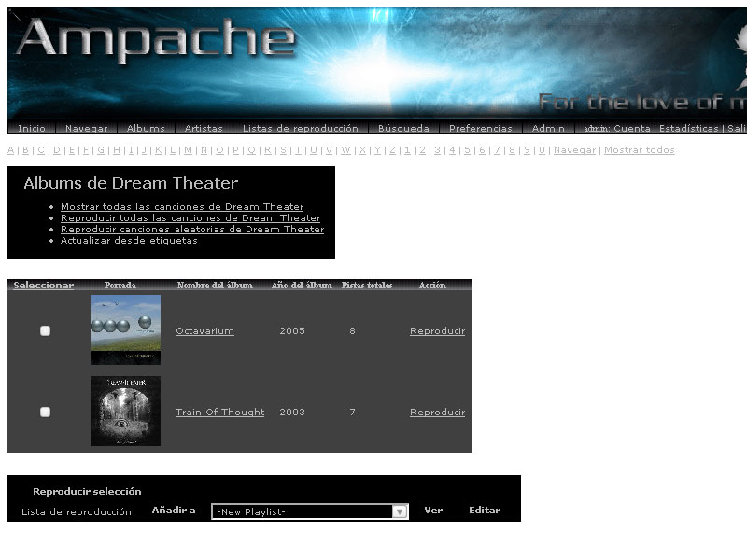Screen dimensions: 747x560
Task: Click the Añadir a button
Action: pyautogui.click(x=174, y=511)
